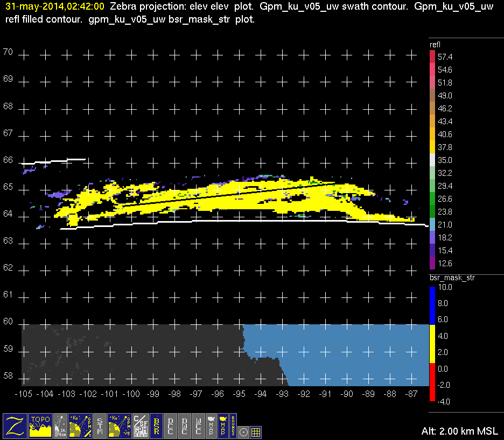Click the gray US MAP icon
The height and width of the screenshot is (440, 504).
[x=211, y=426]
